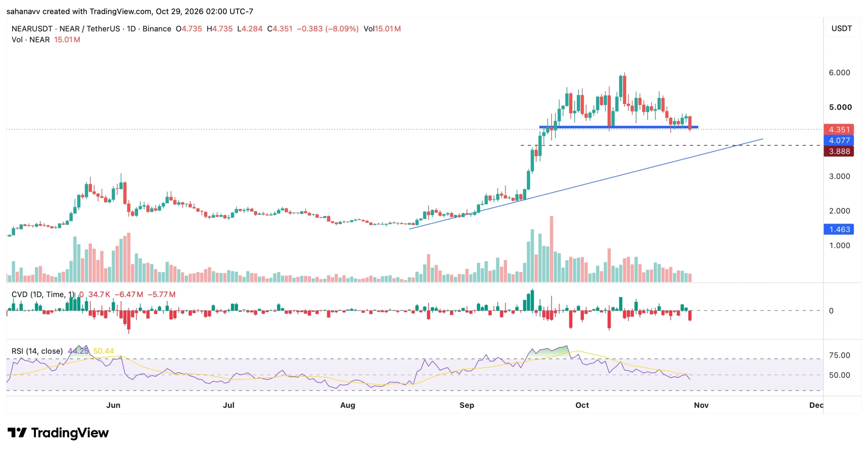Click the blue 1.463 price label
The image size is (868, 452).
[x=839, y=229]
